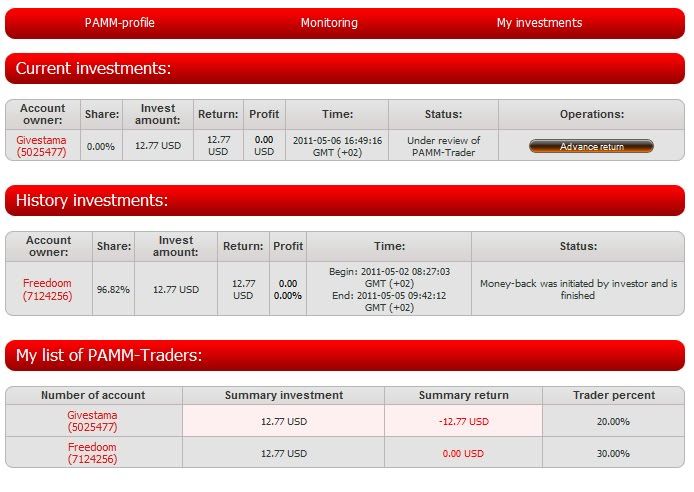The width and height of the screenshot is (694, 492).
Task: Select the 0.00 USD summary return
Action: tap(463, 453)
